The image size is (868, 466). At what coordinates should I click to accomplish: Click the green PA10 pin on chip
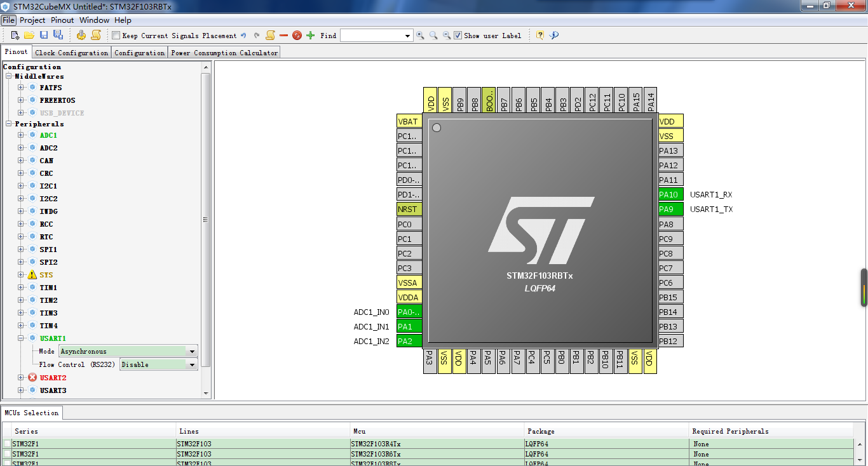pos(671,194)
